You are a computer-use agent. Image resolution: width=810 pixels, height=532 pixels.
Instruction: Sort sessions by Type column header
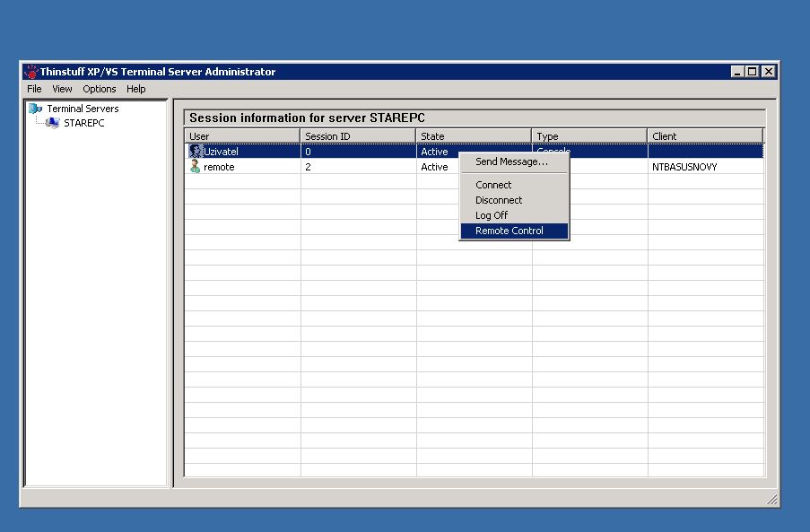(589, 135)
